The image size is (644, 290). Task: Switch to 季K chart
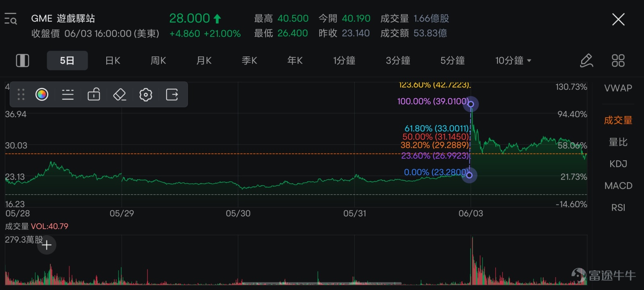(x=249, y=61)
